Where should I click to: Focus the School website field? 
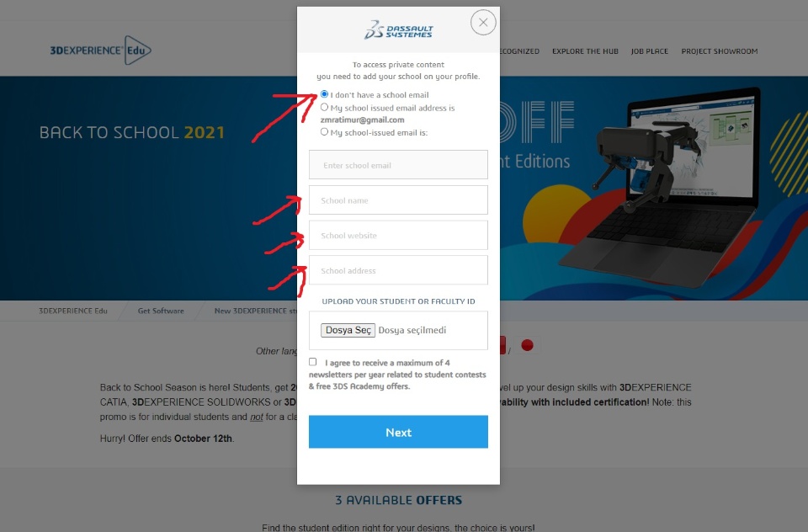(x=398, y=235)
